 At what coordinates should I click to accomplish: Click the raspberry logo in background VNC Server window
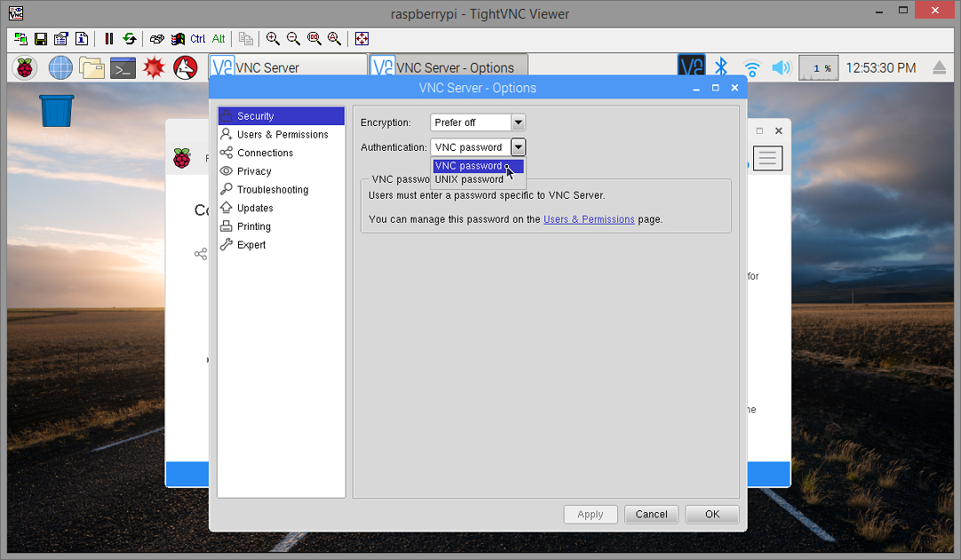[182, 158]
